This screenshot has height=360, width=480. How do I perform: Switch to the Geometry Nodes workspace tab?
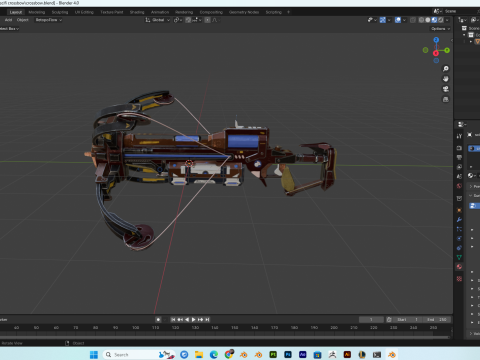(x=244, y=12)
